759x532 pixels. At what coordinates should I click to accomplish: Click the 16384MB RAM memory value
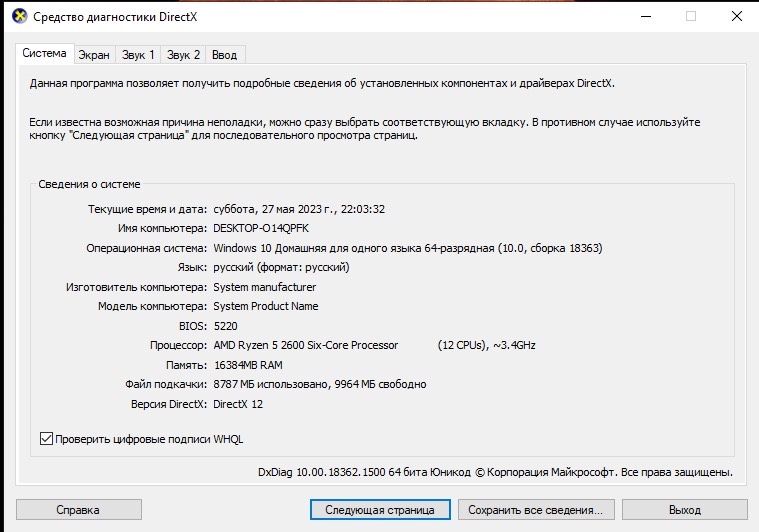(248, 365)
